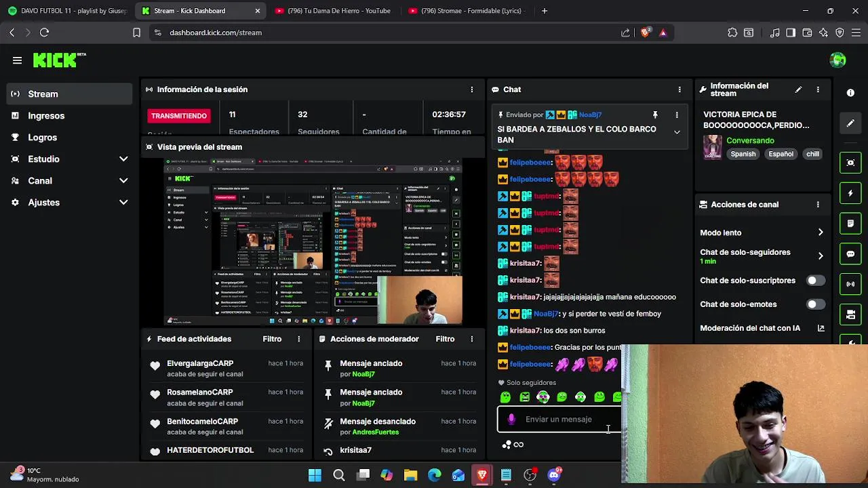868x488 pixels.
Task: Click the camera focus icon in right rail
Action: pyautogui.click(x=850, y=163)
